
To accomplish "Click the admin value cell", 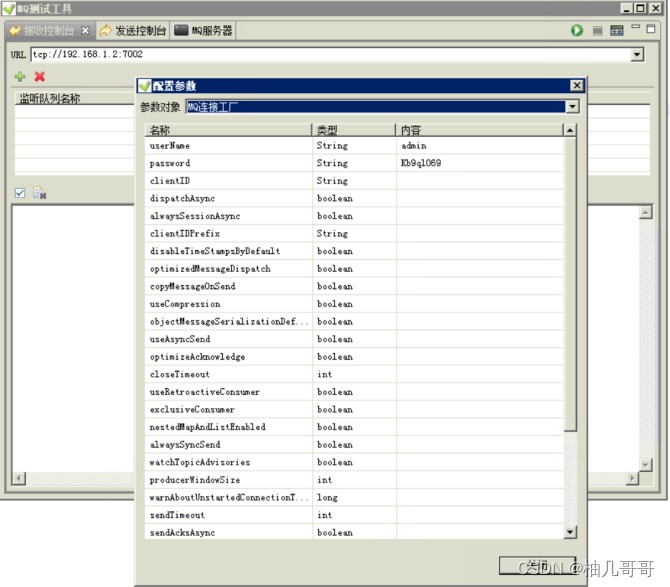I will point(480,146).
